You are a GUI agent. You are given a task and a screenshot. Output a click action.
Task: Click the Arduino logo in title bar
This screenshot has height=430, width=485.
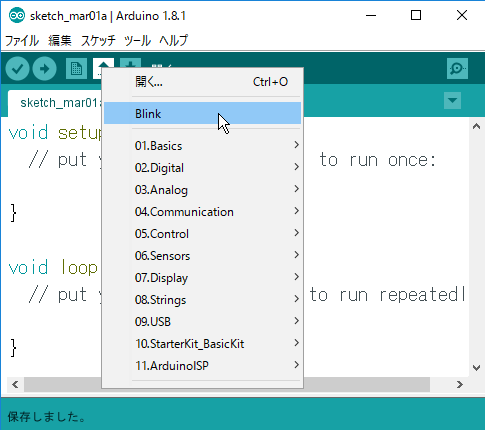coord(17,16)
